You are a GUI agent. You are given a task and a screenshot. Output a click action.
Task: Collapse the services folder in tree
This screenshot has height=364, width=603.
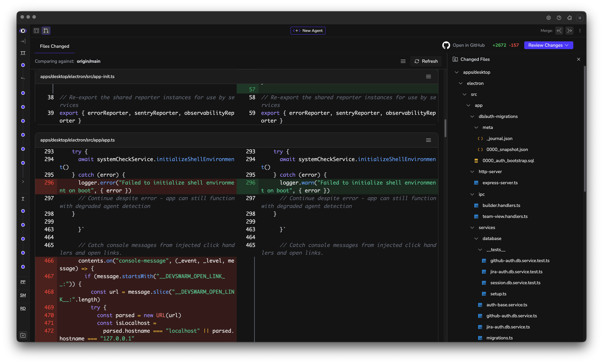pos(472,228)
